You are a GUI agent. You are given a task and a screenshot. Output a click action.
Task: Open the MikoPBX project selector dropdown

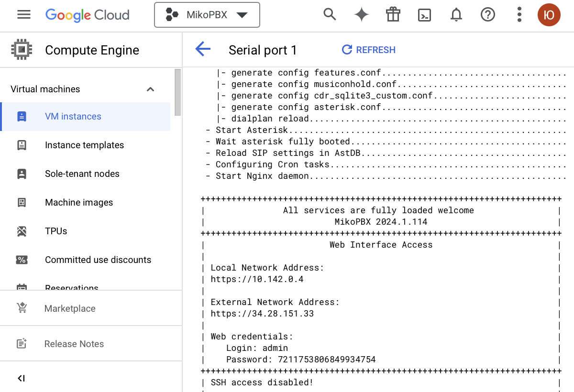coord(207,15)
